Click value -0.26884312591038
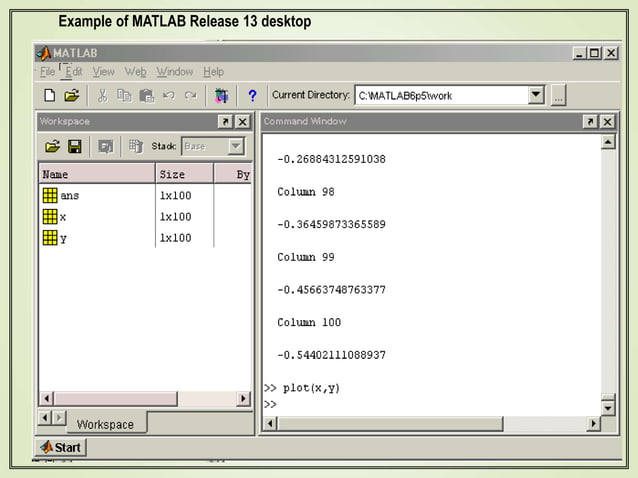The height and width of the screenshot is (478, 638). pos(331,159)
